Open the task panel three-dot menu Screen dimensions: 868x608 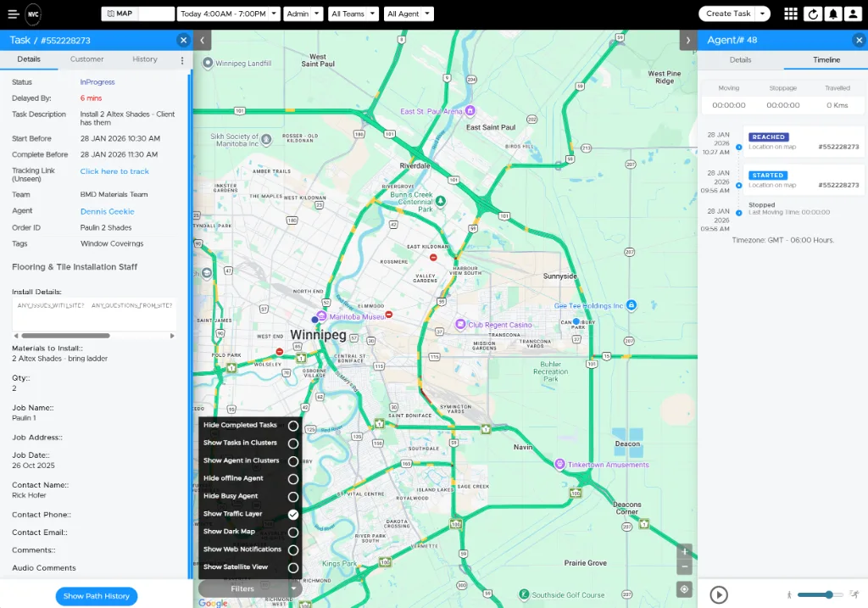(x=181, y=60)
